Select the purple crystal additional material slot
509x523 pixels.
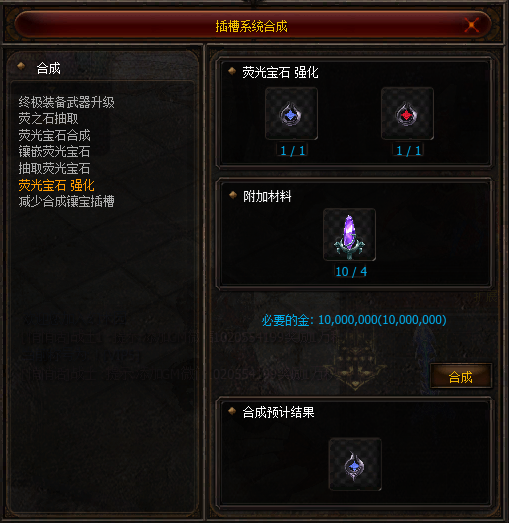click(349, 234)
